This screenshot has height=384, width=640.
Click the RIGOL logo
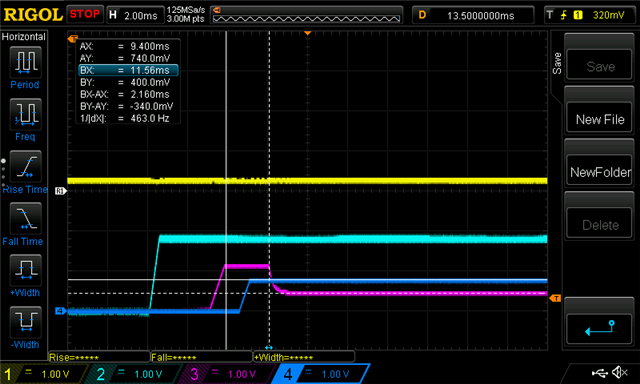(33, 15)
